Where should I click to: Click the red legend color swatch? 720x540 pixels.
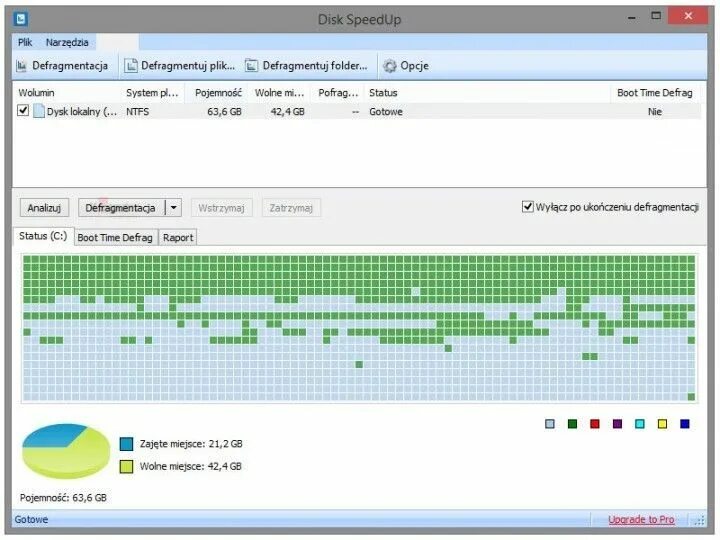[595, 424]
